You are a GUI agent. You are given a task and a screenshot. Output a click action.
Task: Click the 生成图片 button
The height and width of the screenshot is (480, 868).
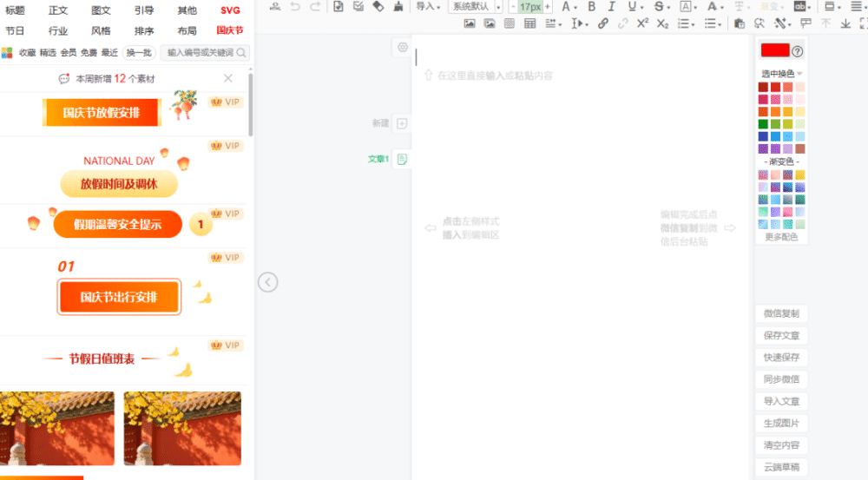coord(781,423)
